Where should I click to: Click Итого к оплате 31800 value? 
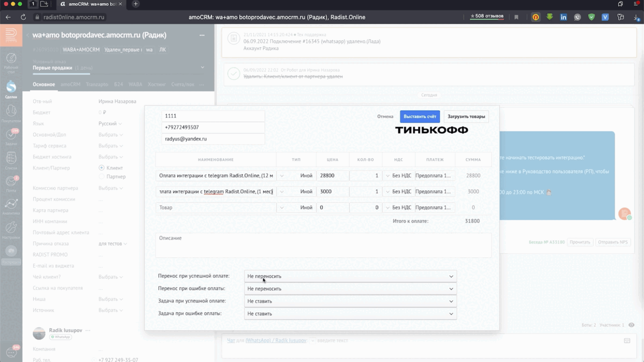pos(472,221)
